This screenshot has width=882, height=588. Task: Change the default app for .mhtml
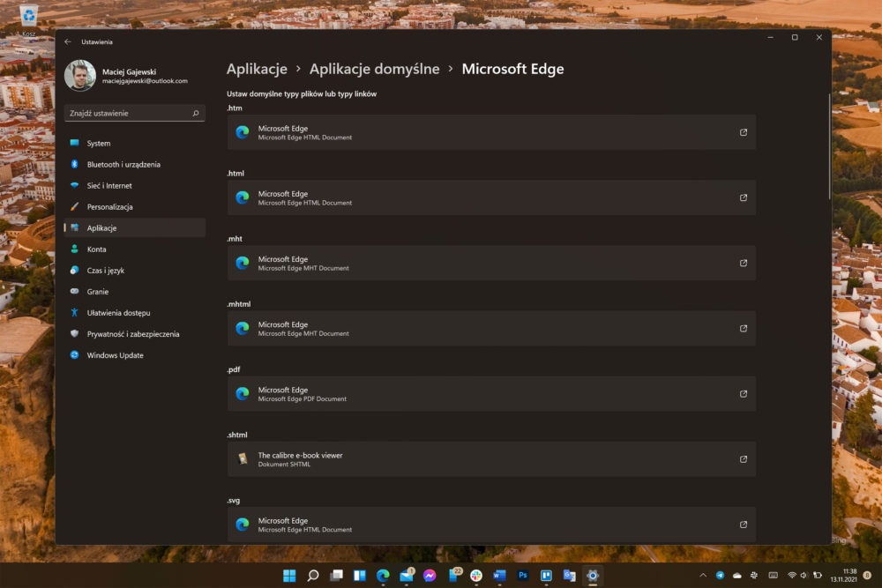(491, 328)
